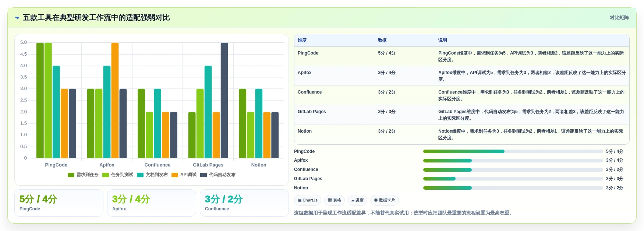
Task: Toggle the 代码自动发布 legend swatch
Action: (204, 175)
